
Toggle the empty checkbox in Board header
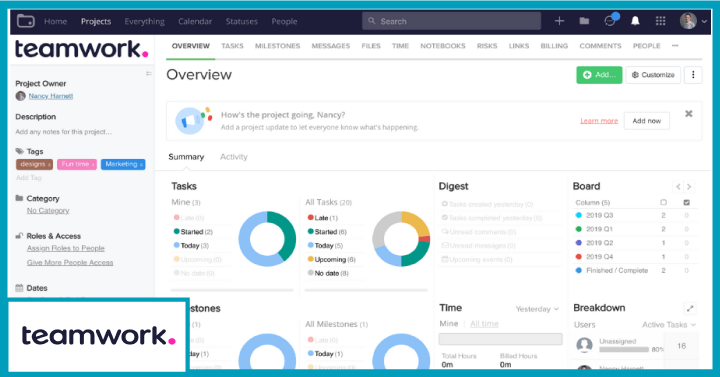click(663, 203)
